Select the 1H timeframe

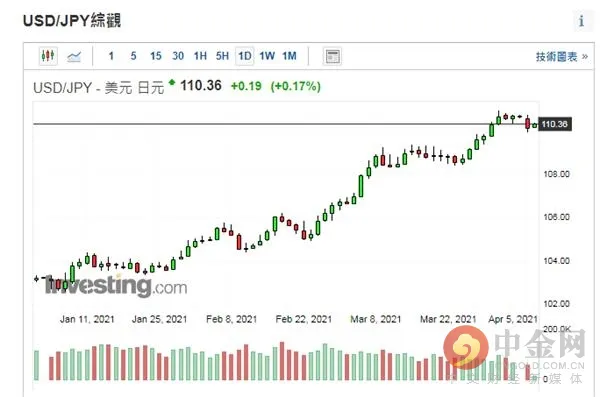click(x=200, y=56)
